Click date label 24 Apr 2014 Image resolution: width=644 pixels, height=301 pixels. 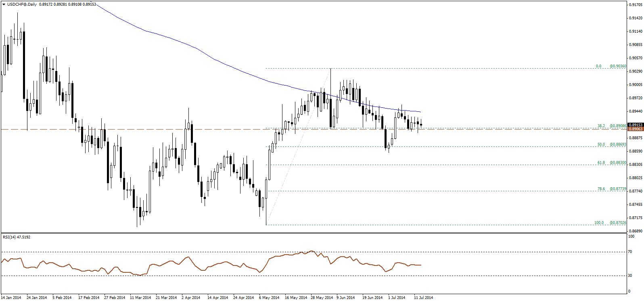click(243, 298)
